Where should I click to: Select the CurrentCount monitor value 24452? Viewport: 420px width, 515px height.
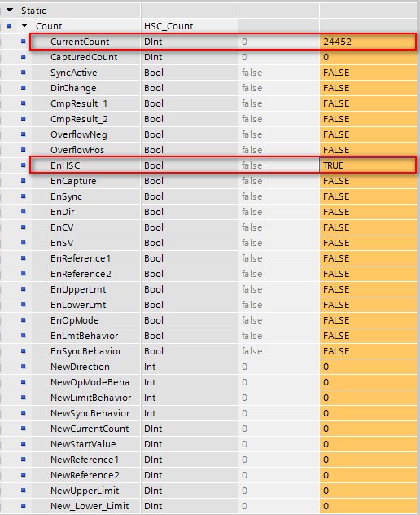point(368,42)
